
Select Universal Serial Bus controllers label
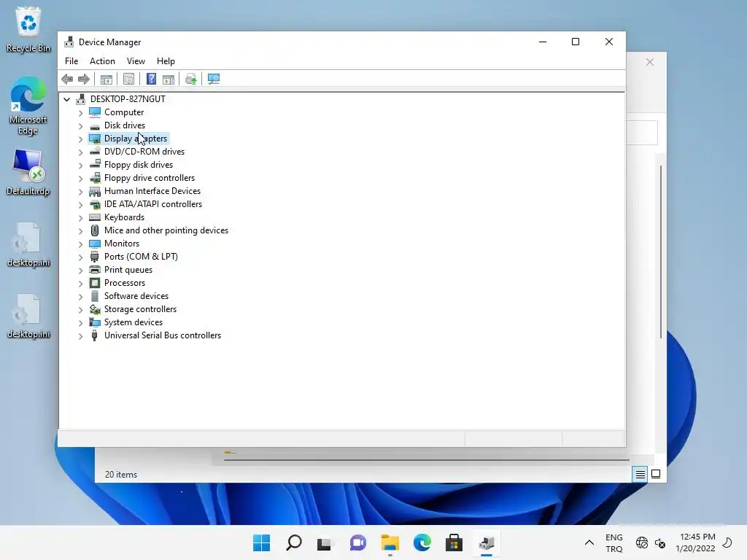(x=163, y=335)
